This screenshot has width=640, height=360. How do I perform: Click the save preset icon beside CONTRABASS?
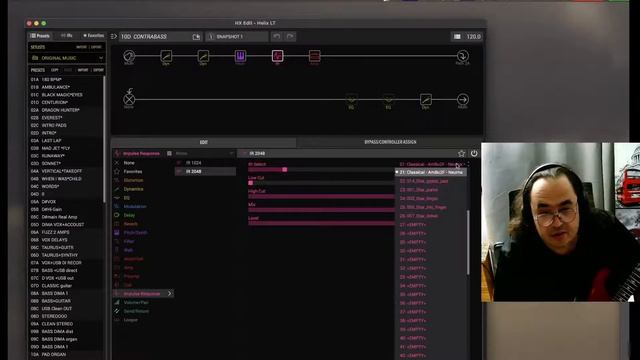[196, 37]
